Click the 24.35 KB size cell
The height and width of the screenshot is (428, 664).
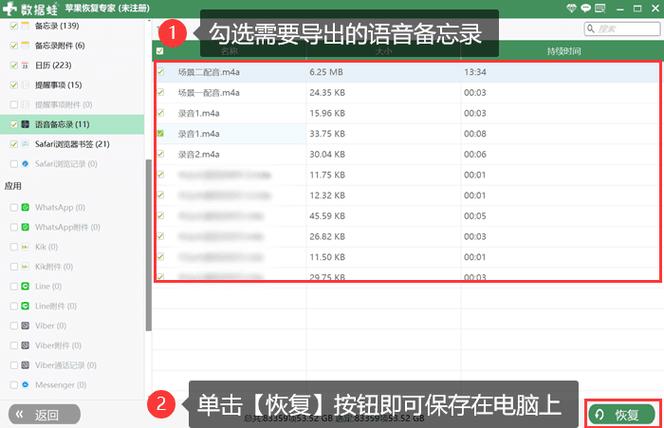327,92
